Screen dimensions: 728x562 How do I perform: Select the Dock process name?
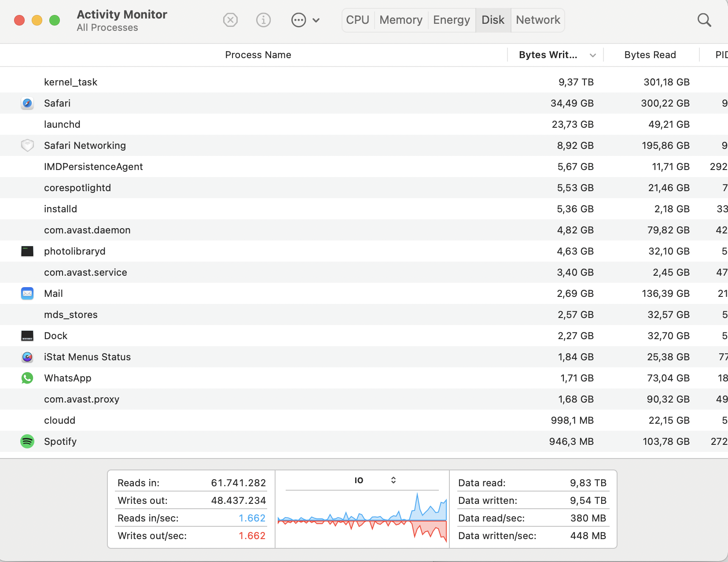[56, 336]
